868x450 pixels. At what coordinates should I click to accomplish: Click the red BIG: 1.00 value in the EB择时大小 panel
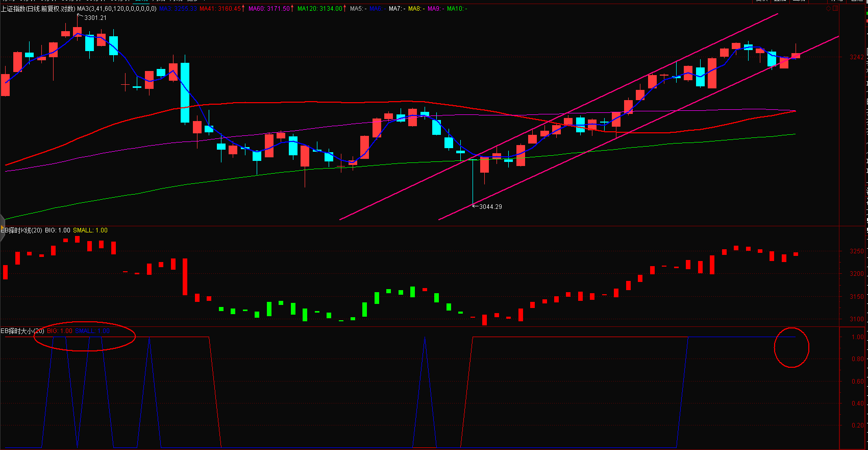[60, 331]
